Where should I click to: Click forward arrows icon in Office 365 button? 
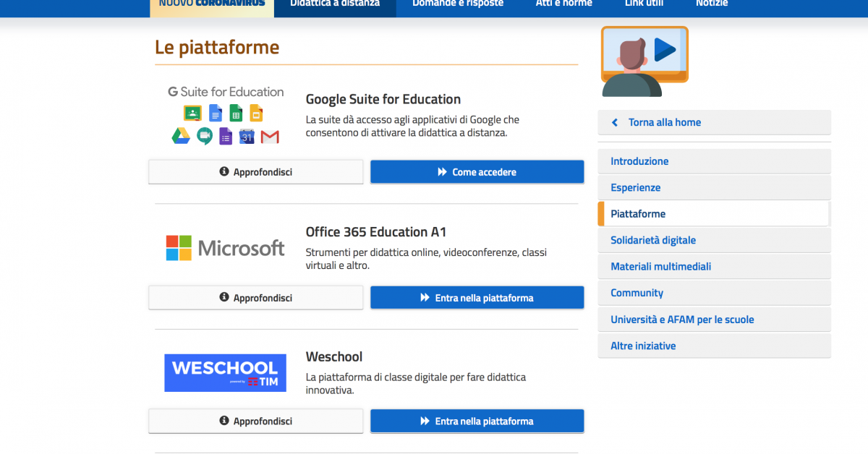coord(425,298)
